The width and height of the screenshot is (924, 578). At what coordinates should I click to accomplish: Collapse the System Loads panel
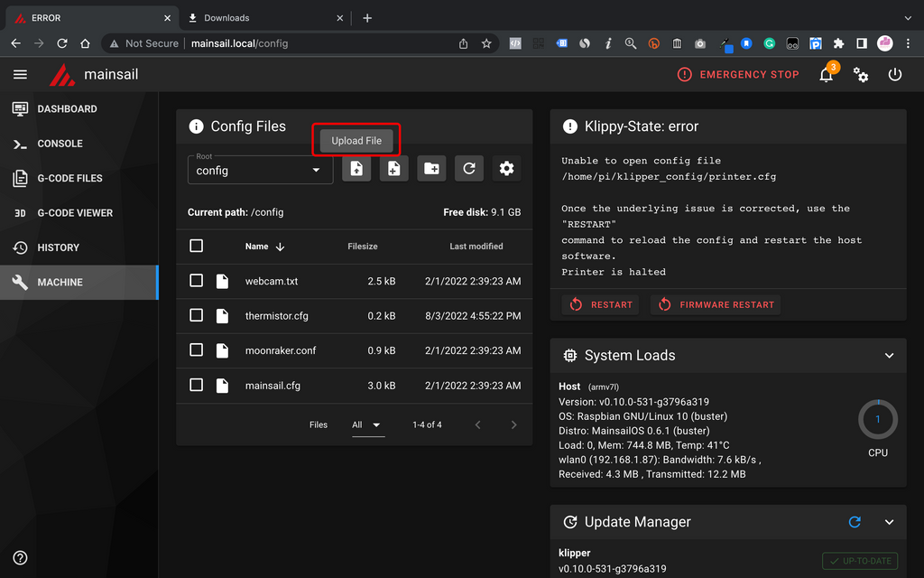pyautogui.click(x=889, y=356)
